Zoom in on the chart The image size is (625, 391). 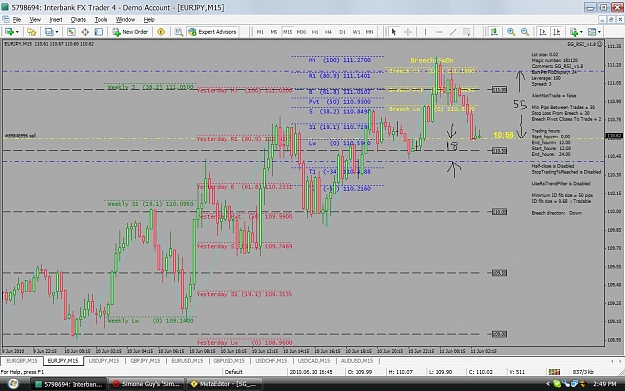click(511, 32)
